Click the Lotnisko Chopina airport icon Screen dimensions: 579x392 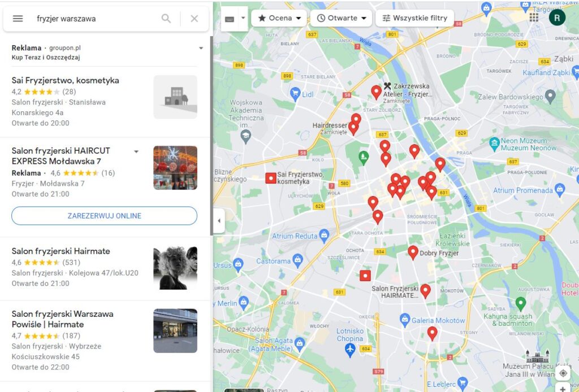350,350
